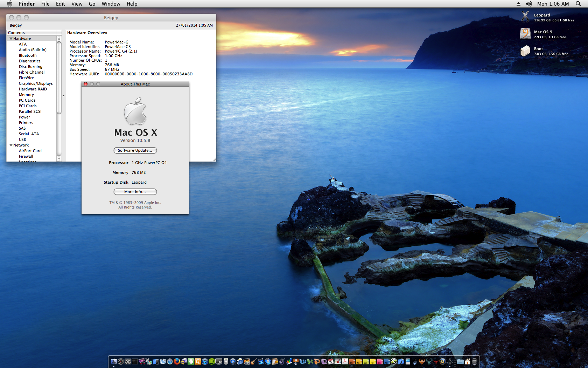Open the Finder menu
588x368 pixels.
(x=27, y=4)
